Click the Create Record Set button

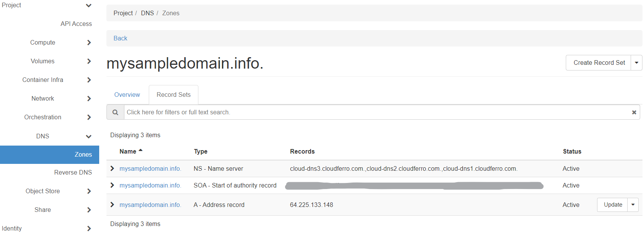pyautogui.click(x=599, y=63)
